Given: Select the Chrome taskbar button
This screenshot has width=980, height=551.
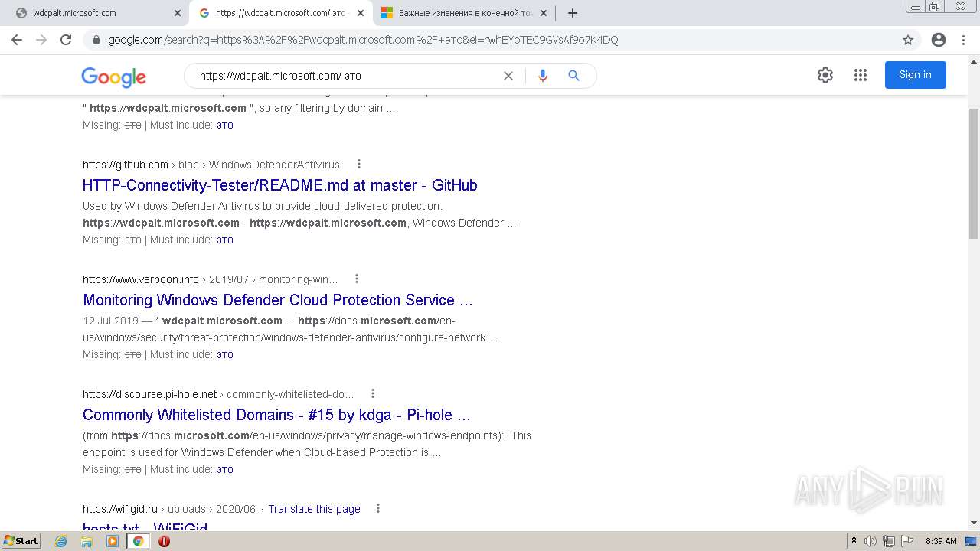Looking at the screenshot, I should [x=139, y=541].
